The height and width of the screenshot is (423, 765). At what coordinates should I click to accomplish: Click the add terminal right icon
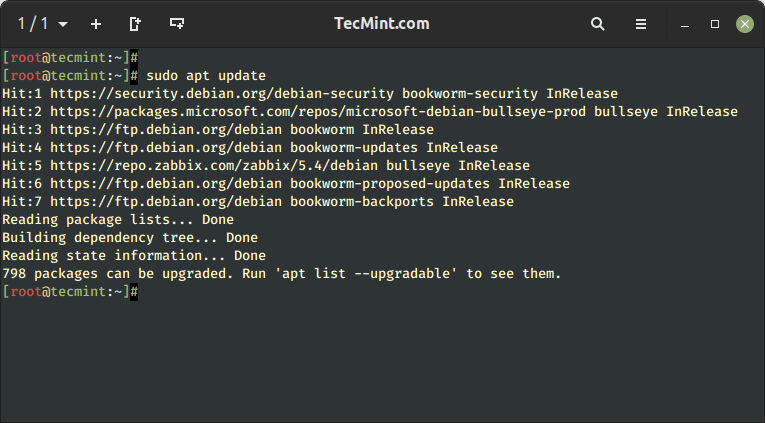pos(135,24)
